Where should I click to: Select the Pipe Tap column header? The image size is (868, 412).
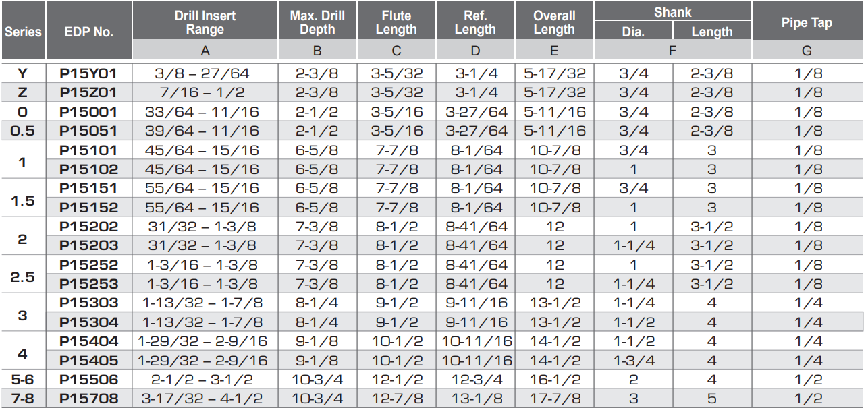[x=807, y=22]
